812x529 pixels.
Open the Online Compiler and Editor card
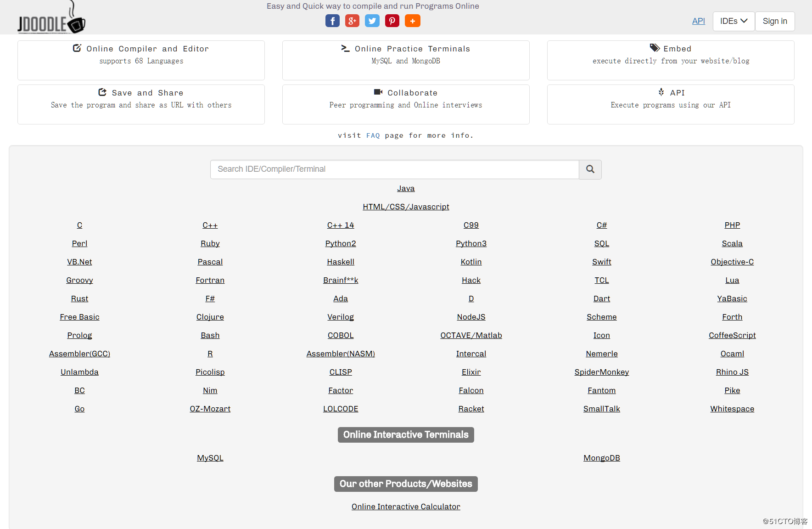click(x=141, y=60)
